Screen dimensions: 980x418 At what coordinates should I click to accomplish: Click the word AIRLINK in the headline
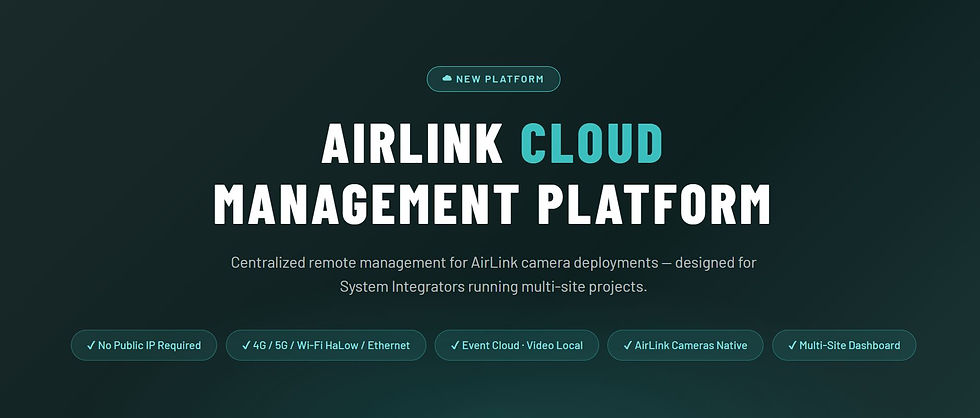412,143
